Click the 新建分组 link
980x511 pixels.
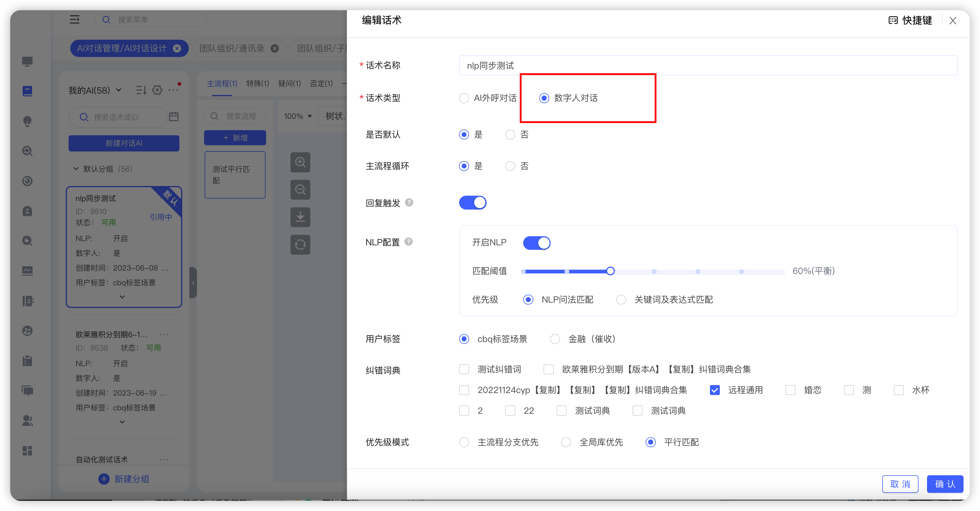point(124,479)
